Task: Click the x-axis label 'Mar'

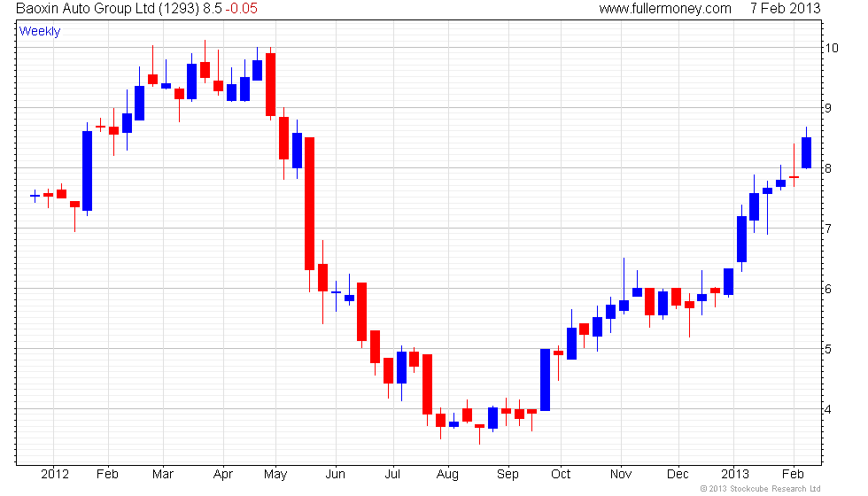Action: click(163, 474)
